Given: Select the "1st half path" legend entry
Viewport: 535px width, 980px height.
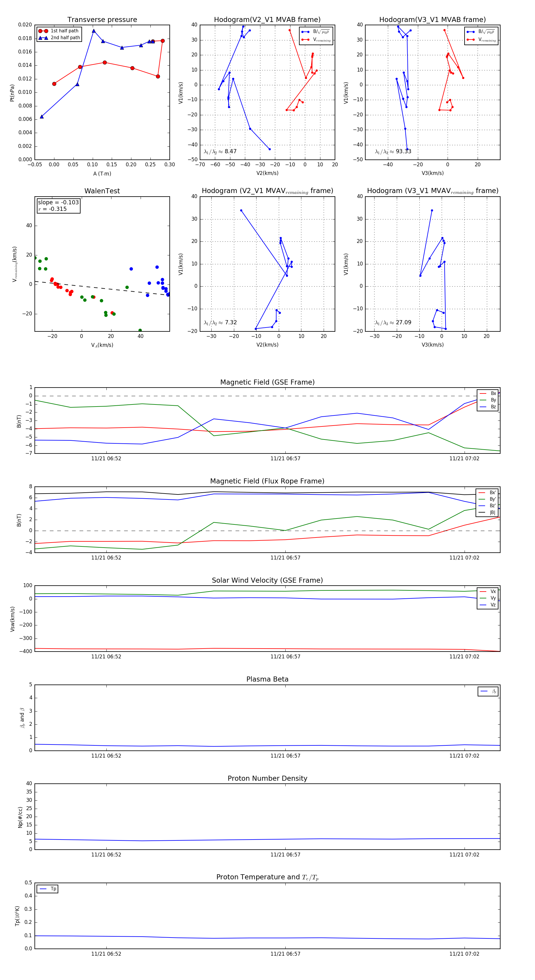Looking at the screenshot, I should [59, 31].
